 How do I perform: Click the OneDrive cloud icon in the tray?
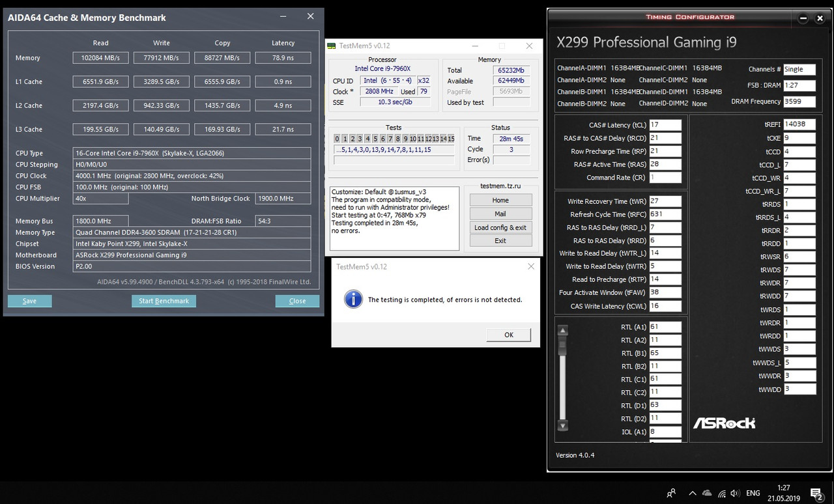[707, 493]
